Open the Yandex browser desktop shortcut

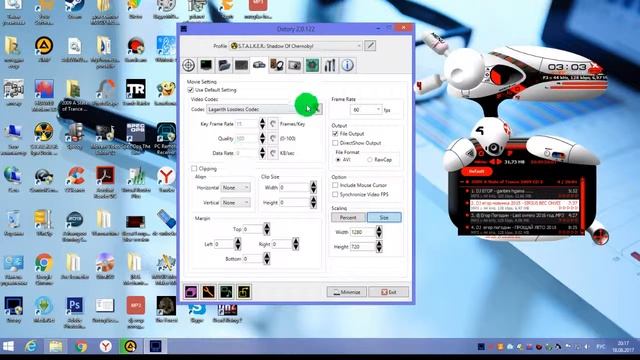pyautogui.click(x=166, y=180)
